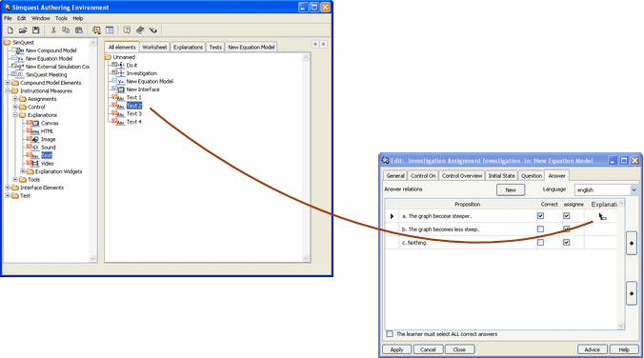Click the library tree's vertical scrollbar down arrow
Screen dimensions: 644x358
point(92,258)
